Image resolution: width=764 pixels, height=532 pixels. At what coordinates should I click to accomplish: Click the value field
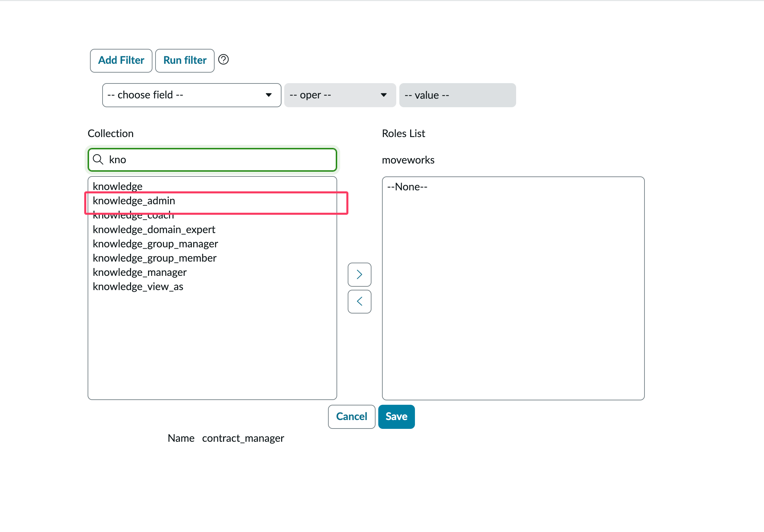[457, 95]
